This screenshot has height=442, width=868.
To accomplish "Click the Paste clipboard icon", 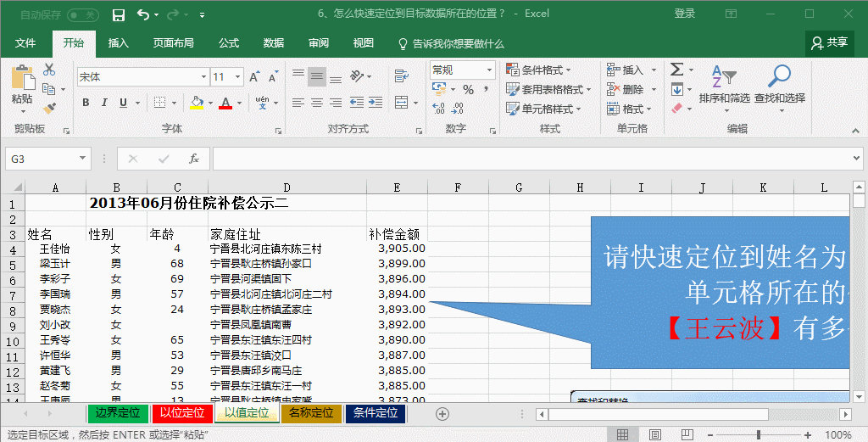I will point(22,77).
